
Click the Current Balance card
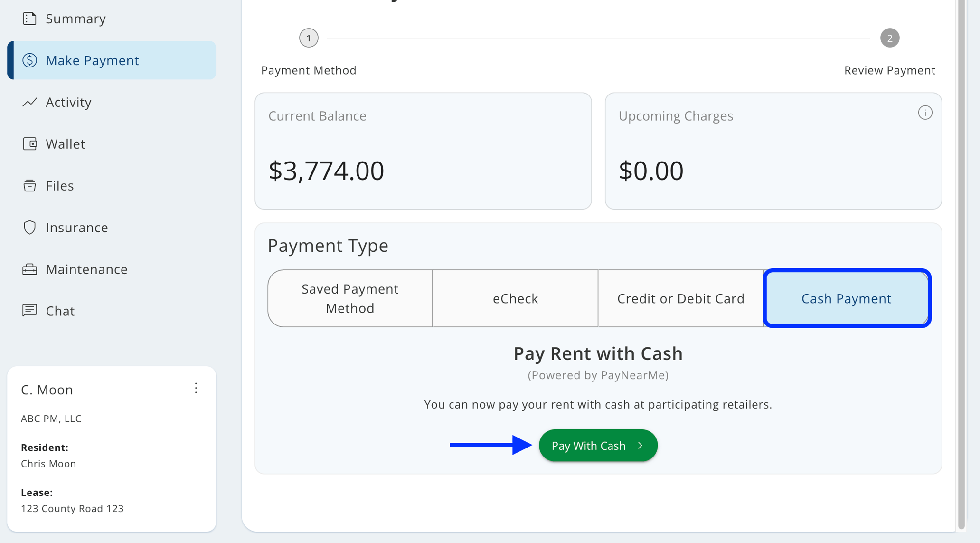(x=423, y=151)
